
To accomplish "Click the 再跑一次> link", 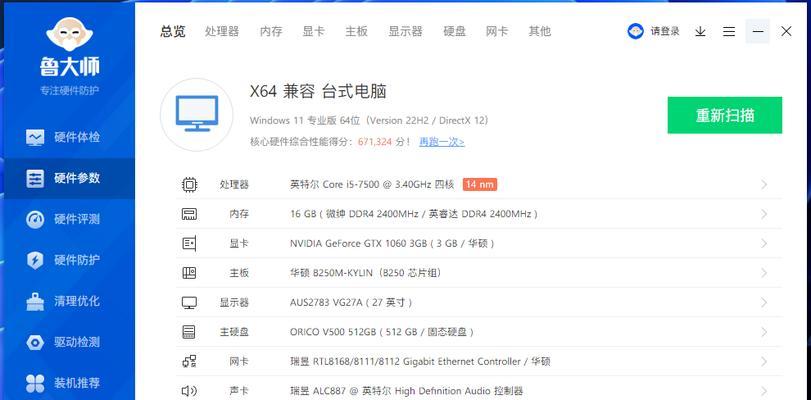I will tap(442, 142).
